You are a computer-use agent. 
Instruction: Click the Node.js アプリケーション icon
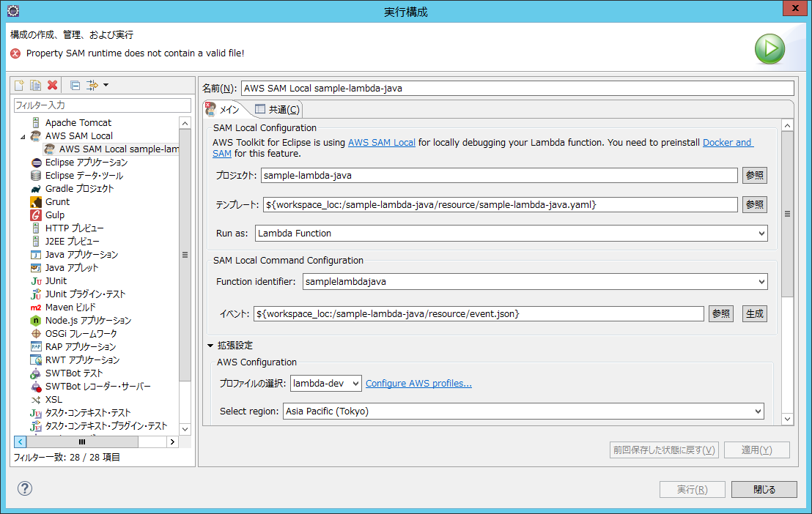[36, 321]
